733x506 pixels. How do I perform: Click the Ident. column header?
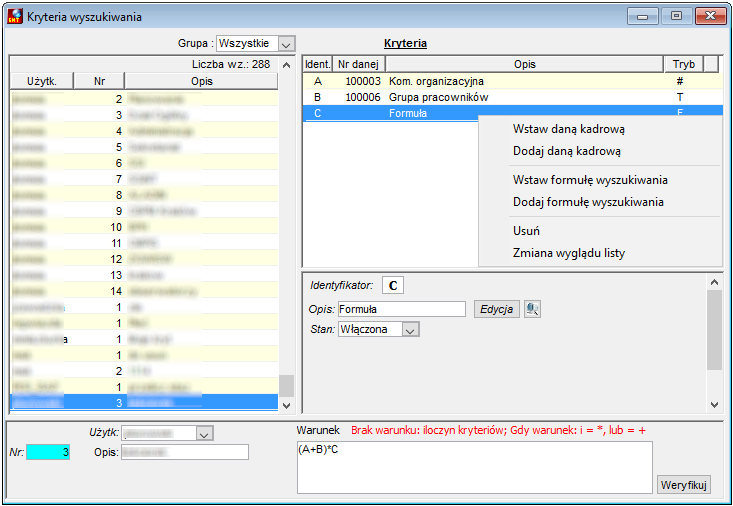317,64
